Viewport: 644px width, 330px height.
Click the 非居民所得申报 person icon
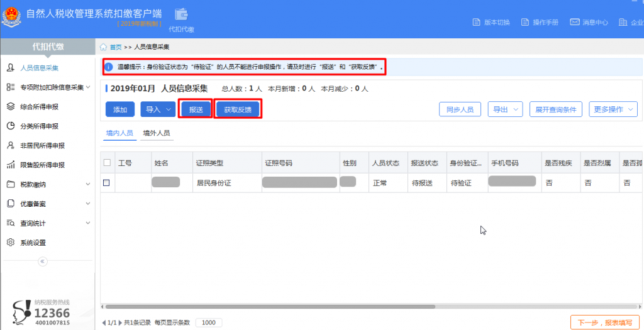click(x=11, y=145)
